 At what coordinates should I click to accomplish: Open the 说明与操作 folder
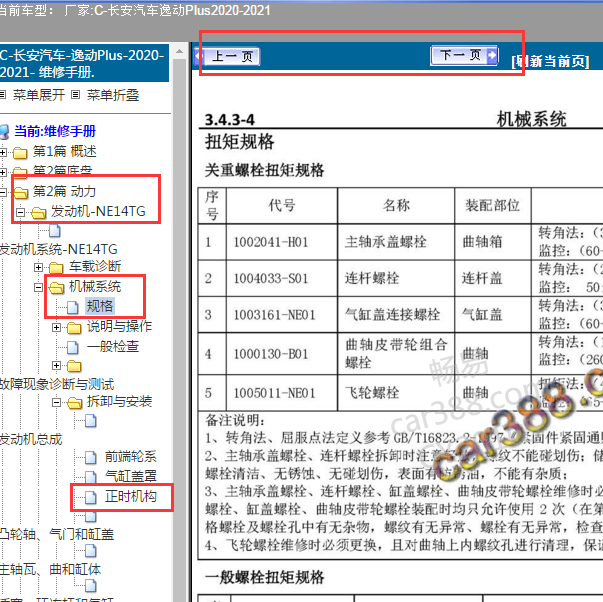pyautogui.click(x=120, y=326)
